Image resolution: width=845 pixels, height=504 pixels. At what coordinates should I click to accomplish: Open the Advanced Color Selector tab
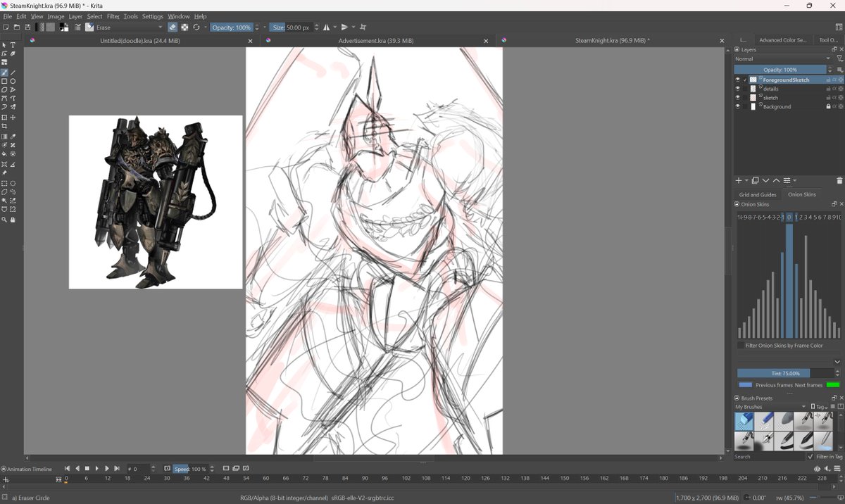pyautogui.click(x=782, y=40)
